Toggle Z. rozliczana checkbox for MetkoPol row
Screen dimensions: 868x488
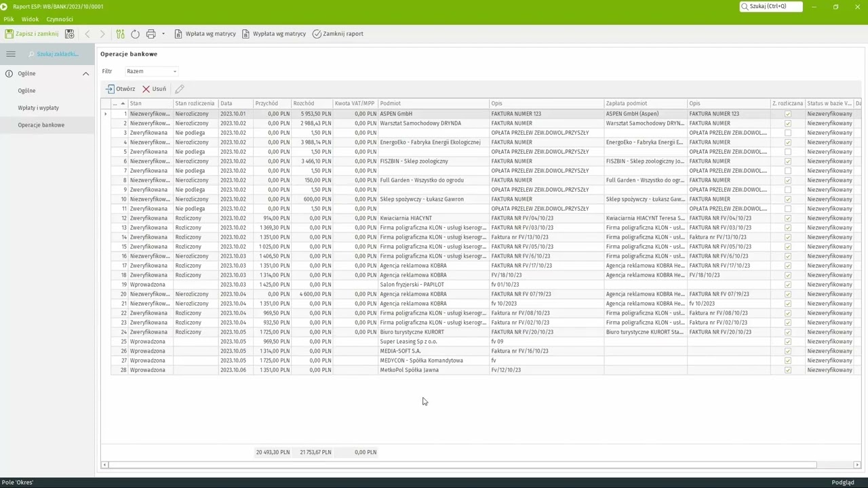(787, 370)
